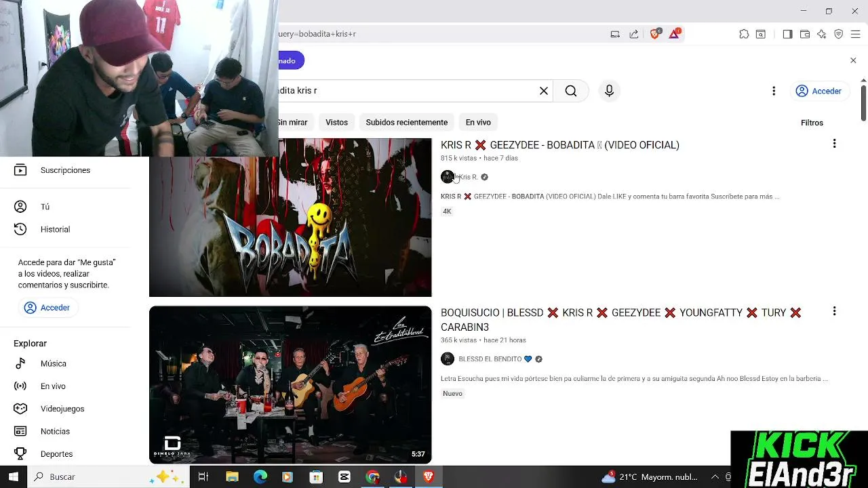Open the Leo AI sparkle icon
The height and width of the screenshot is (488, 868).
coord(822,34)
